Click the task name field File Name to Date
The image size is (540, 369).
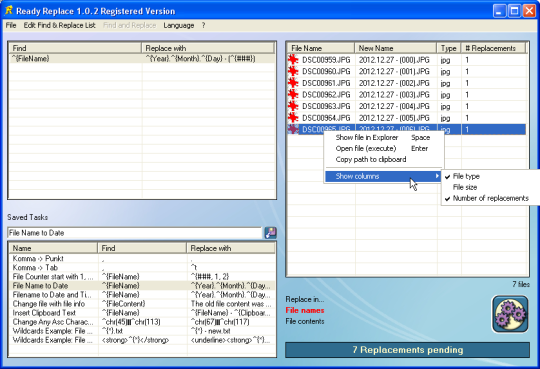coord(134,233)
